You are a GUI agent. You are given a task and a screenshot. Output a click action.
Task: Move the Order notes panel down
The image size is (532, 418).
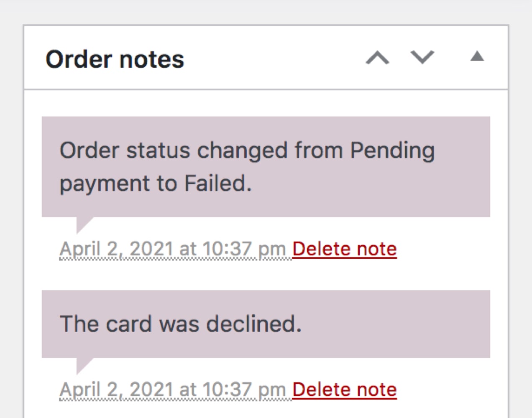(422, 58)
